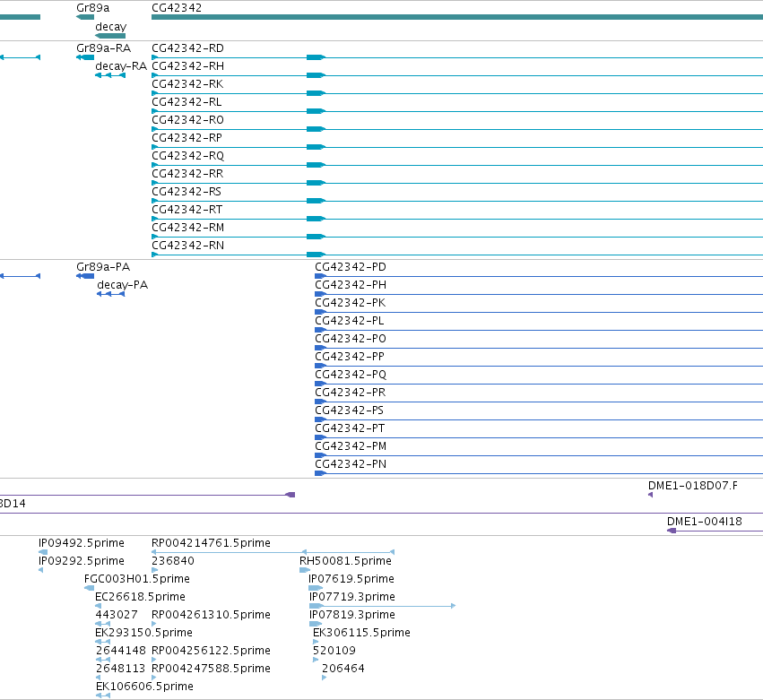Select EST FGC003H01.5prime
Image resolution: width=763 pixels, height=700 pixels.
coord(137,579)
